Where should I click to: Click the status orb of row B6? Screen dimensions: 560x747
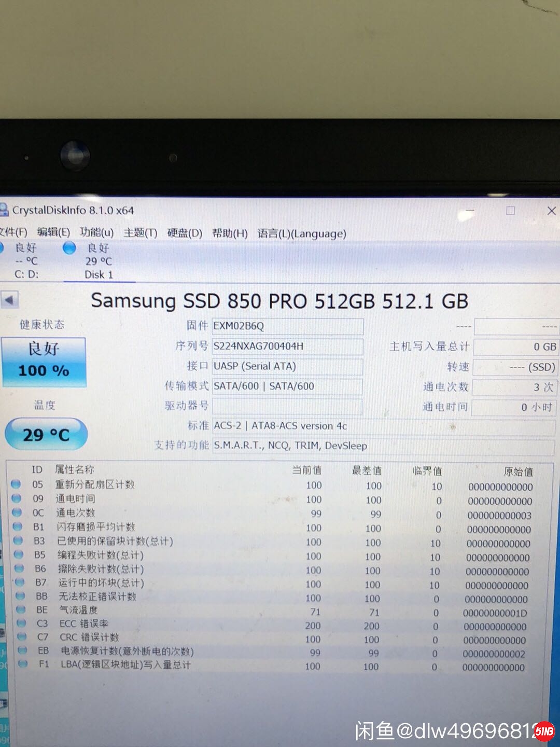tap(19, 568)
